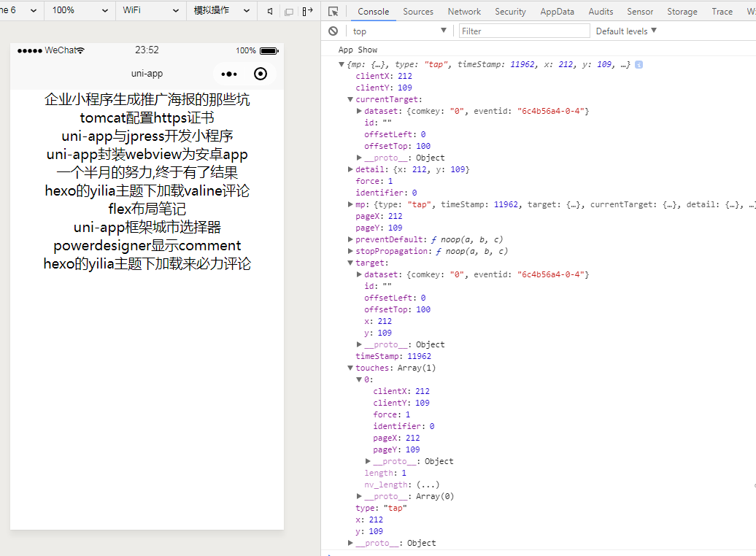Tap article tomcat配置https证书
This screenshot has height=556, width=756.
pyautogui.click(x=147, y=117)
